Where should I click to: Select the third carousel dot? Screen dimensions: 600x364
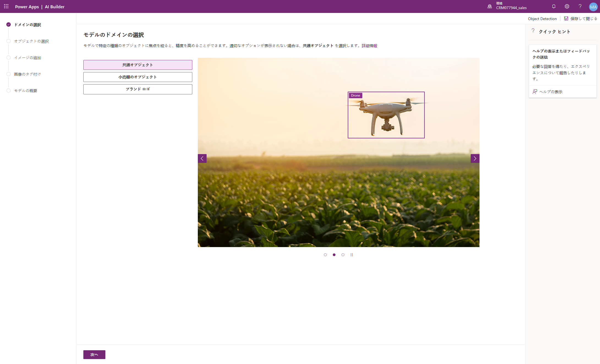pos(343,255)
